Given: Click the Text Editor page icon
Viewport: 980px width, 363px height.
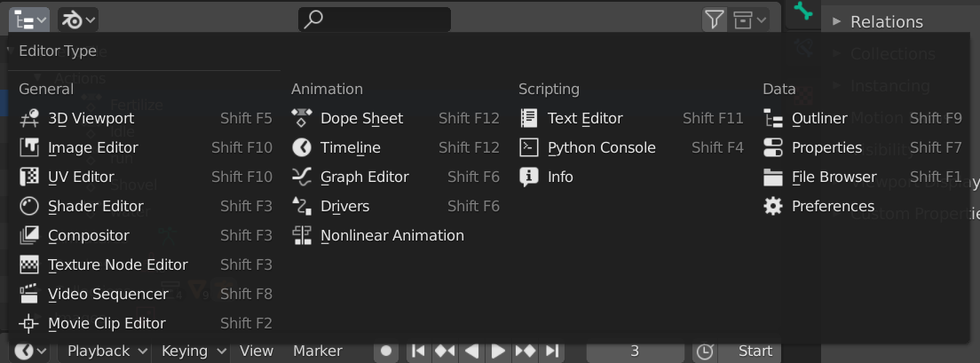Looking at the screenshot, I should [529, 118].
